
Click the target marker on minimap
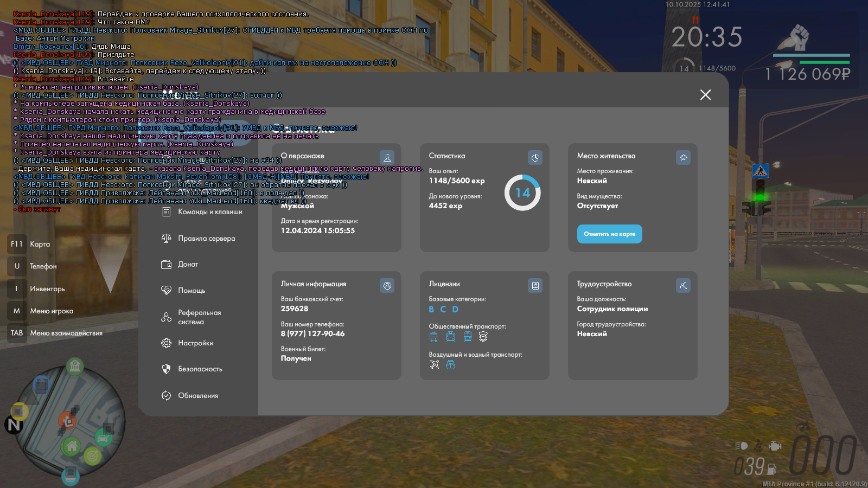93,456
